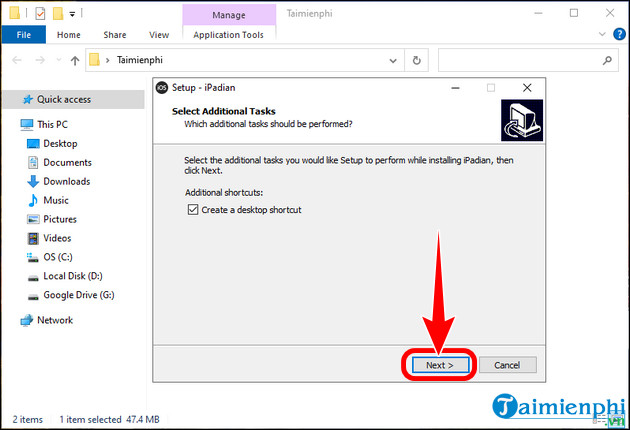Click the Explorer search box
630x430 pixels.
[x=528, y=60]
